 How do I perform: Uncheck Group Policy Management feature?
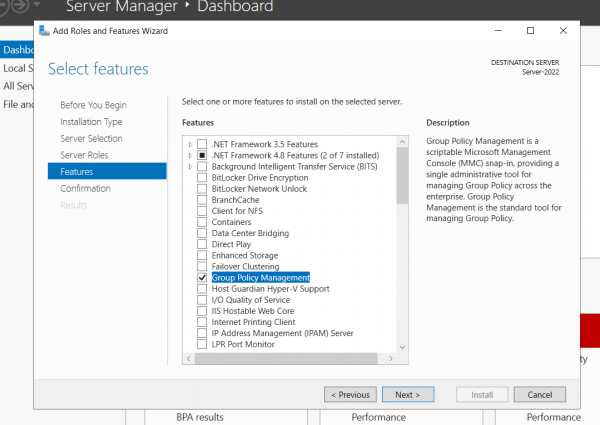pos(202,277)
